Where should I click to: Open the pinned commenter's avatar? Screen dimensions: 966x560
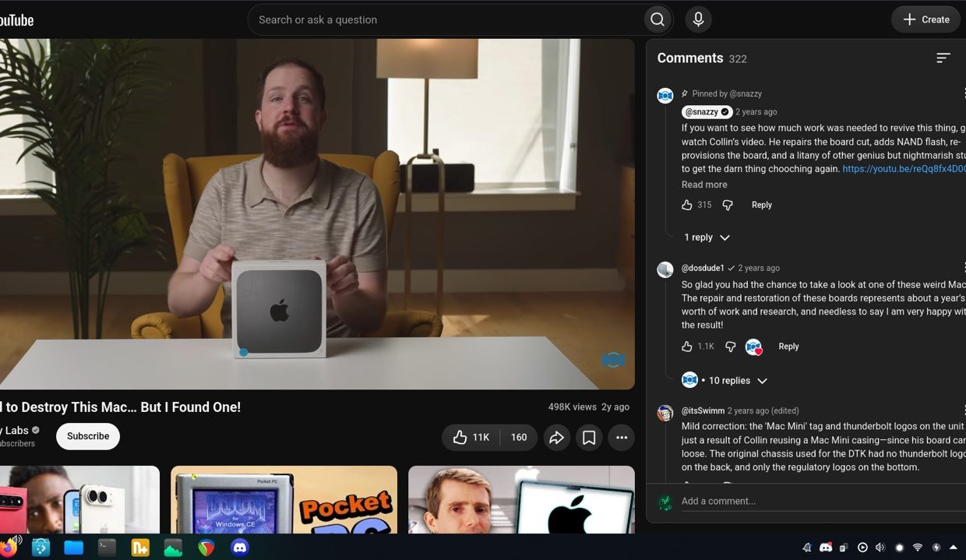pos(665,96)
